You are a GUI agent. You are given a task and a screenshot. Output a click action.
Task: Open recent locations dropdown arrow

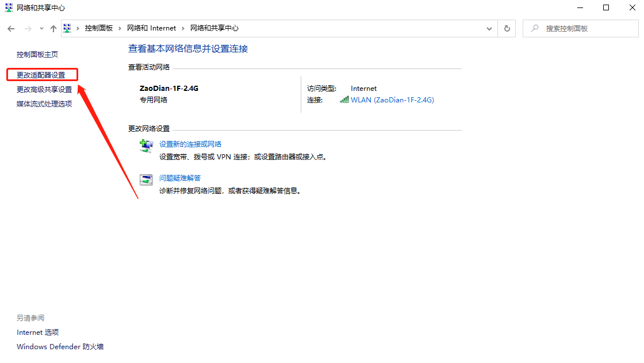coord(41,28)
